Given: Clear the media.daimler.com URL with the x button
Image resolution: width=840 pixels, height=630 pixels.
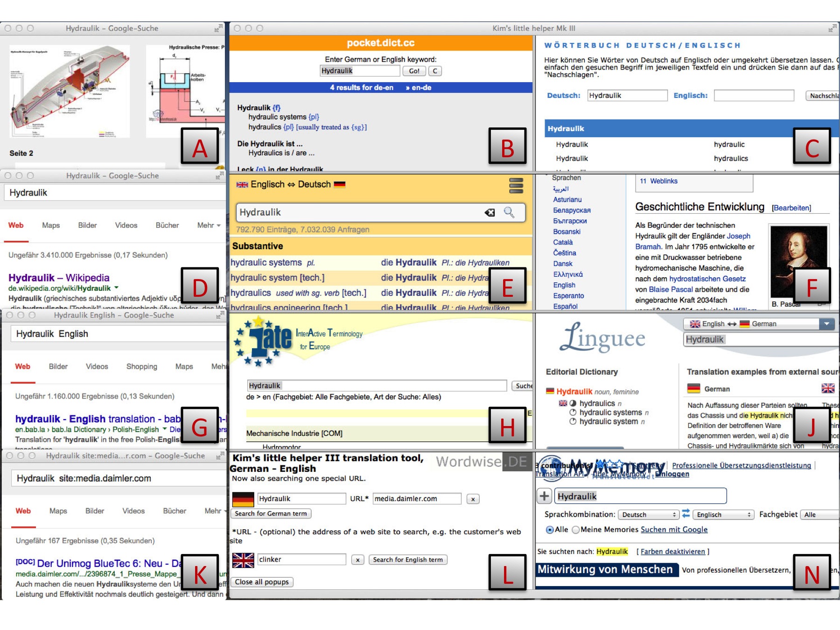Looking at the screenshot, I should (x=473, y=499).
